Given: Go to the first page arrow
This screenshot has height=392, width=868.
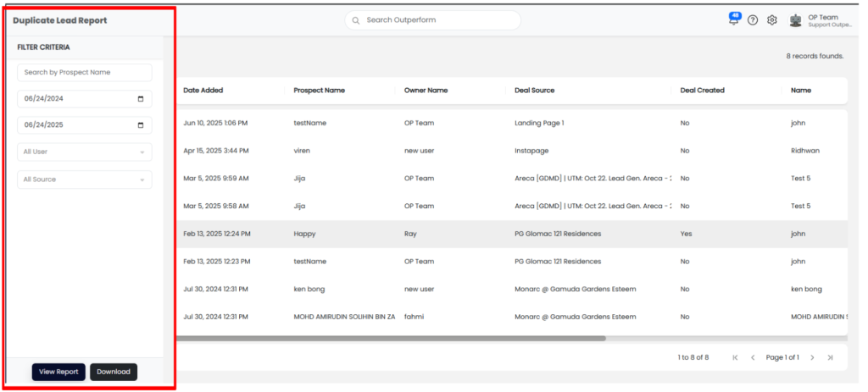Looking at the screenshot, I should (735, 357).
